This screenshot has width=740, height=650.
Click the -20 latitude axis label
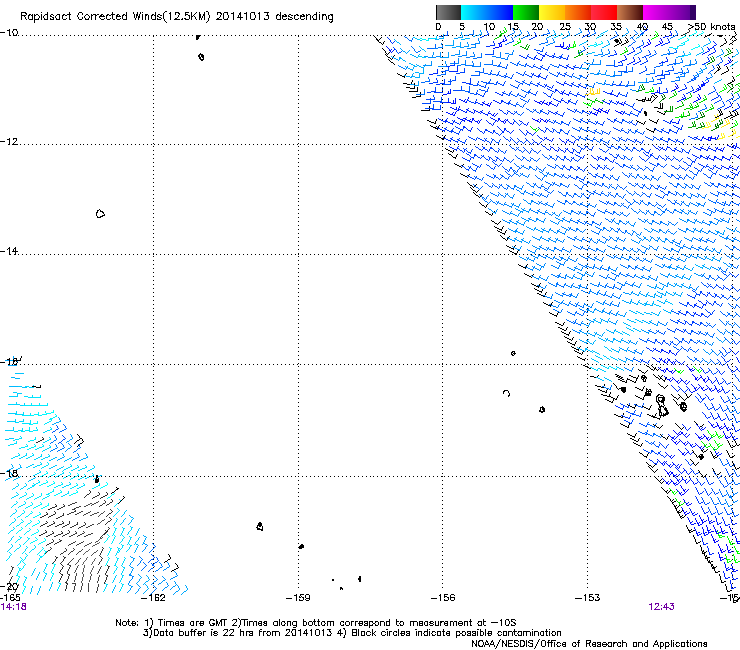coord(9,587)
